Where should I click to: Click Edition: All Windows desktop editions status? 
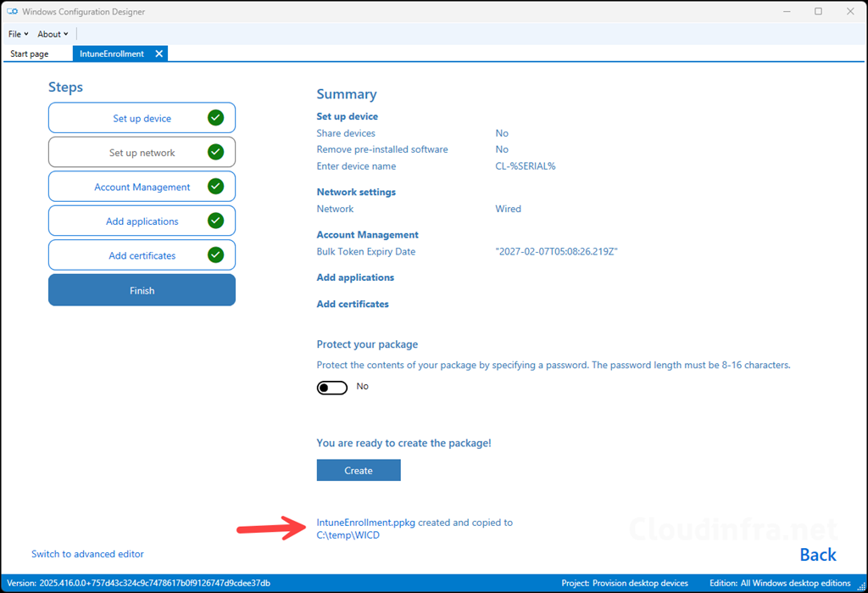coord(780,583)
